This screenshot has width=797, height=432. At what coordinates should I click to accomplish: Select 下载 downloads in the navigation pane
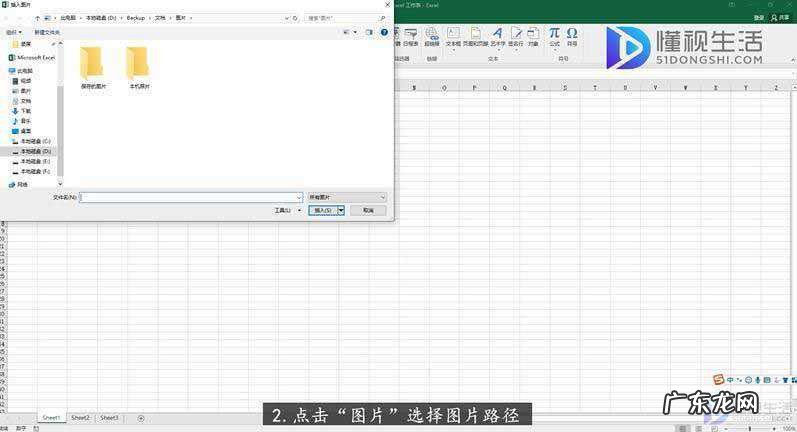[22, 111]
